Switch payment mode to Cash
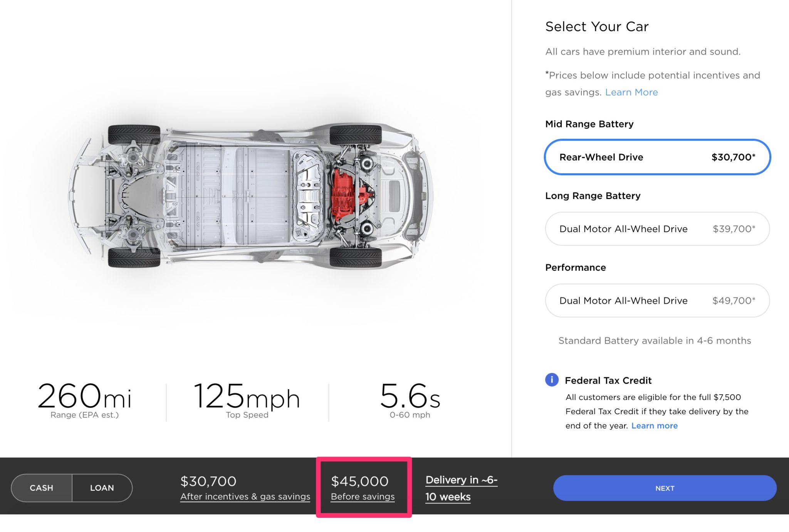Image resolution: width=789 pixels, height=532 pixels. (42, 488)
